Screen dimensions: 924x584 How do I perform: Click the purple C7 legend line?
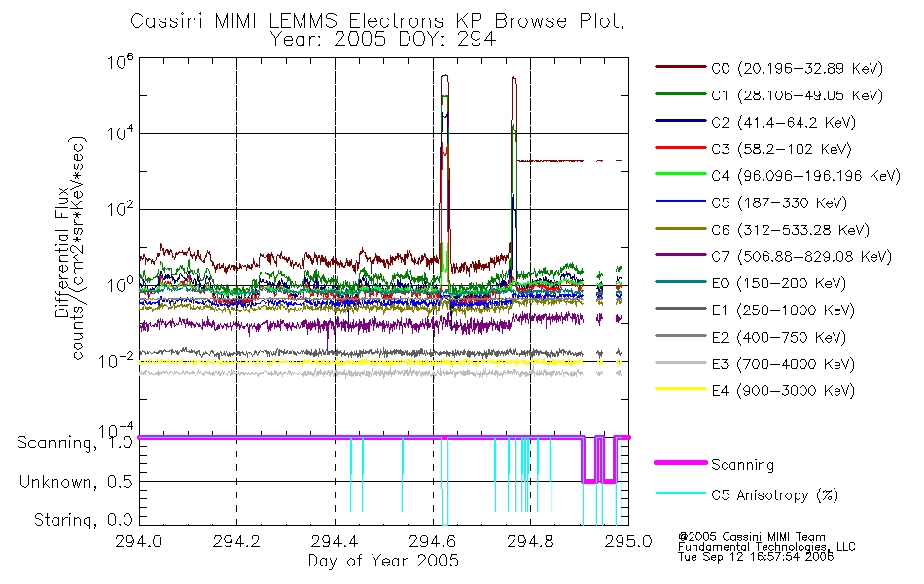coord(680,255)
